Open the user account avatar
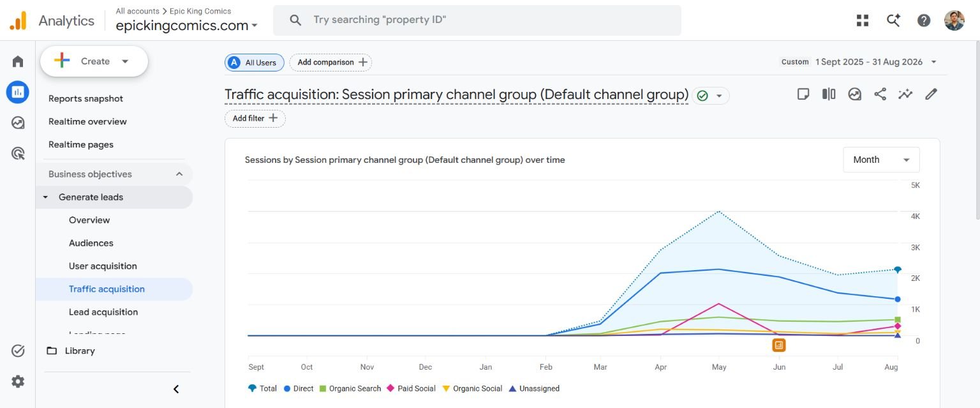The image size is (980, 408). click(x=954, y=20)
